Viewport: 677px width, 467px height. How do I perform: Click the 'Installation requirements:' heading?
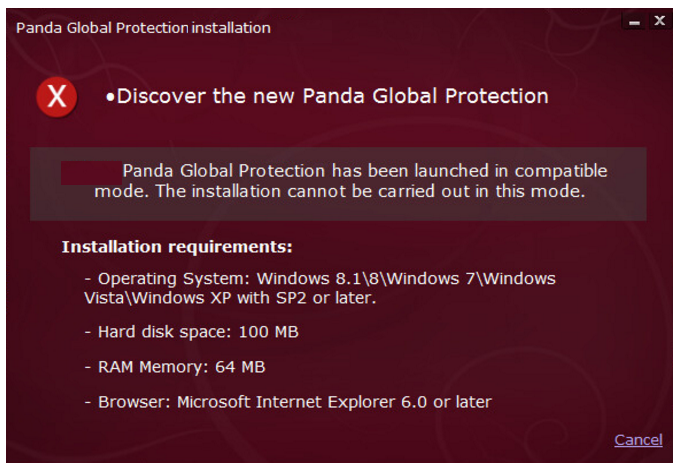pyautogui.click(x=177, y=247)
